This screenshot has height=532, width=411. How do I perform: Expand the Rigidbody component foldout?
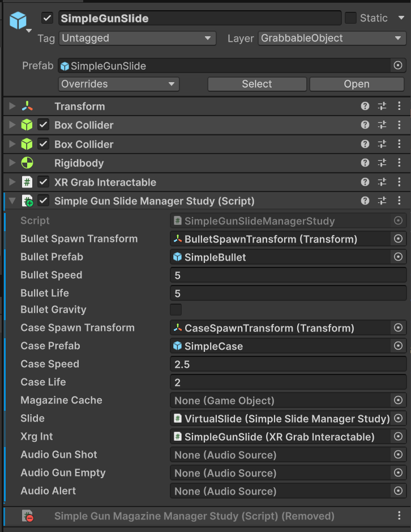tap(12, 163)
